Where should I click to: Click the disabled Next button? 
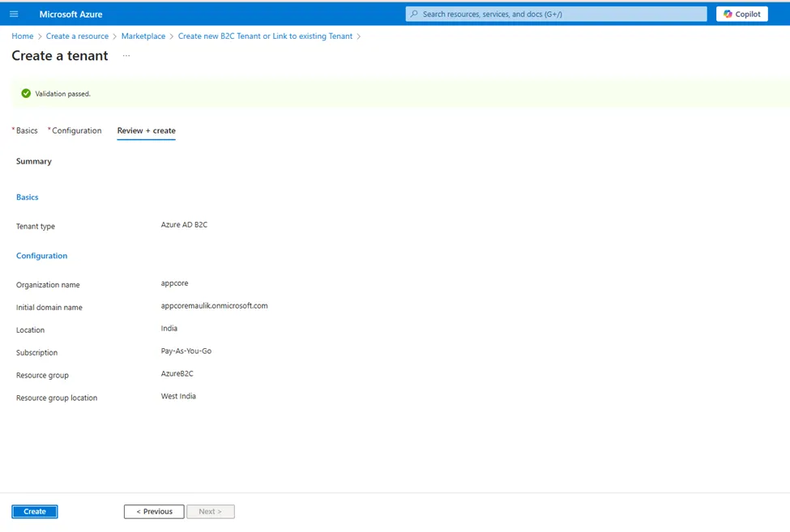click(x=210, y=511)
